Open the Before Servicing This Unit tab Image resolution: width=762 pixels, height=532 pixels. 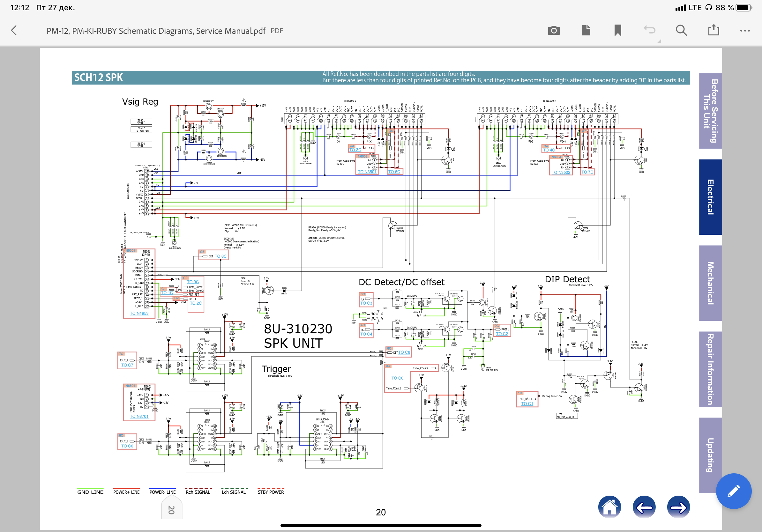pos(710,111)
